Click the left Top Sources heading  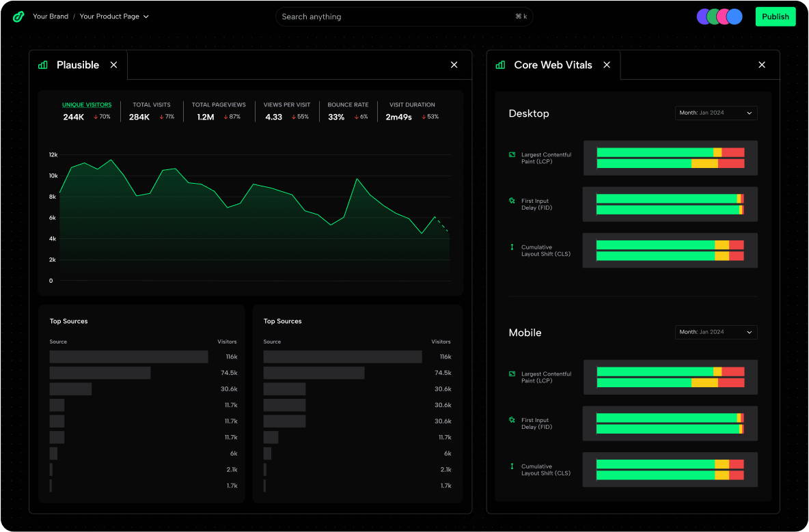(68, 321)
